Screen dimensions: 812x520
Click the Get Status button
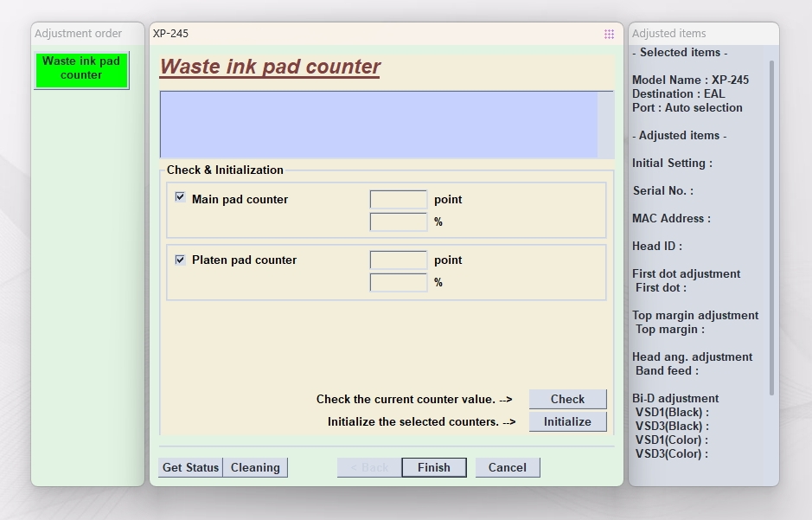coord(190,467)
